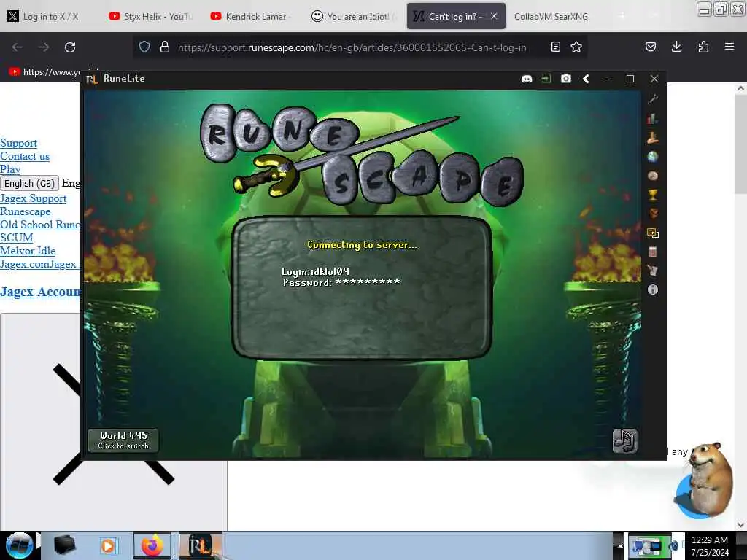Click the black box application in the taskbar
The height and width of the screenshot is (560, 747).
(65, 545)
